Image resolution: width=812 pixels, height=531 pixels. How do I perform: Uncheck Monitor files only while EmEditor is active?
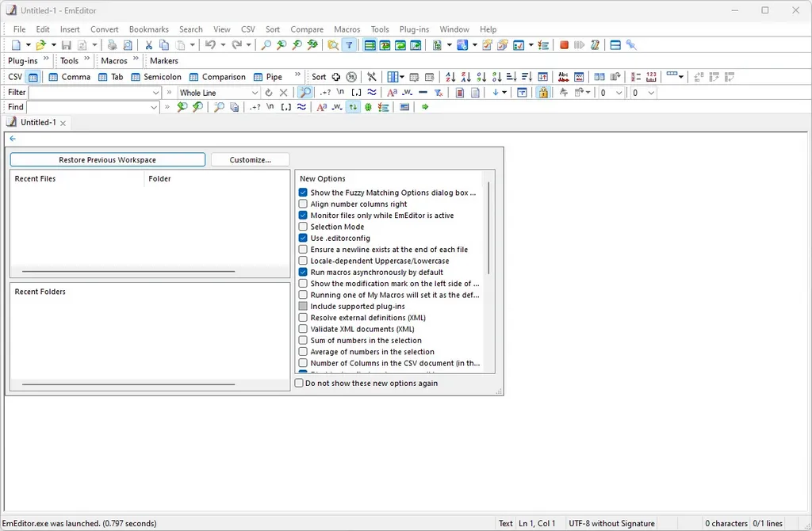point(303,216)
